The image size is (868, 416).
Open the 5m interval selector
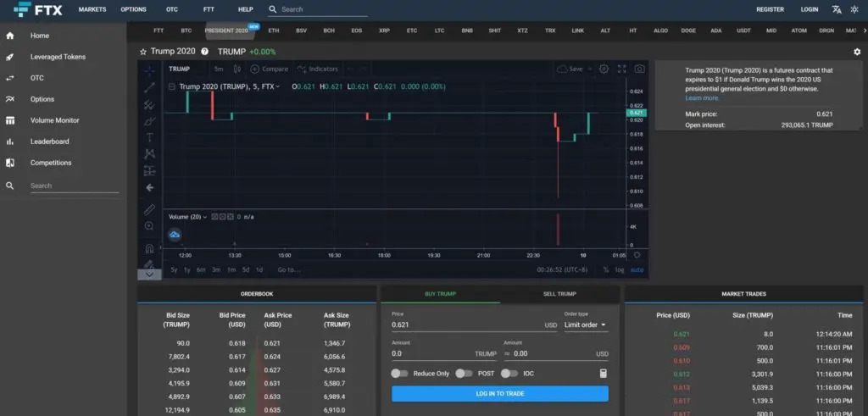(219, 69)
